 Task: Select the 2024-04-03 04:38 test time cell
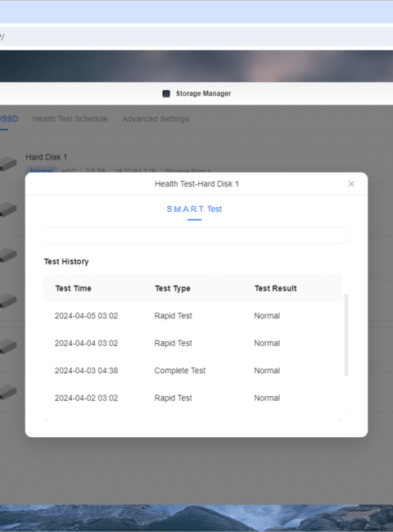[86, 371]
